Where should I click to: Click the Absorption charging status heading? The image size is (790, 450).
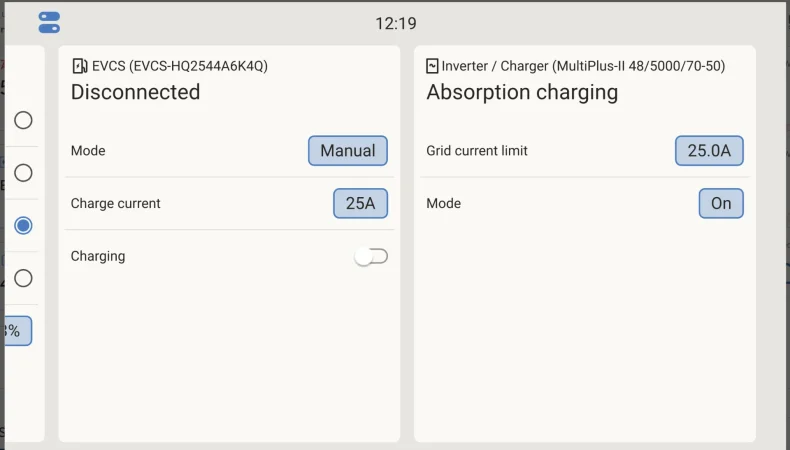(522, 92)
